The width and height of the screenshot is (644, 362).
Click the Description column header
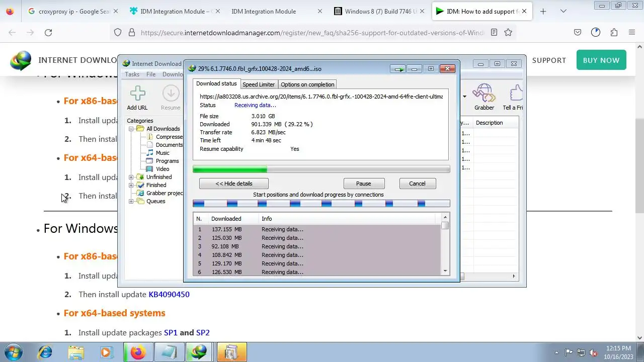click(489, 123)
